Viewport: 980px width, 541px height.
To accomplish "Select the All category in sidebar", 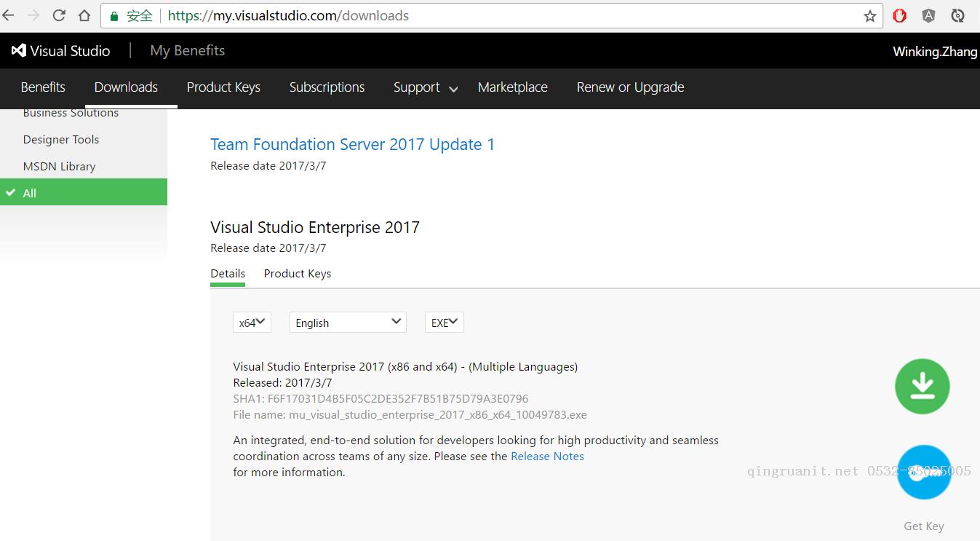I will (x=84, y=192).
